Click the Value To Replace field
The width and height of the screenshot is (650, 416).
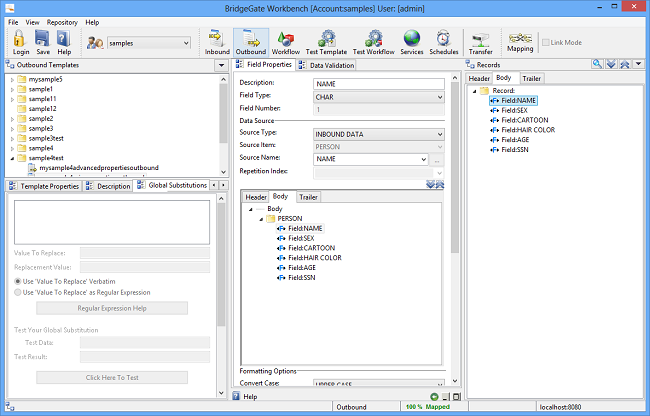[x=145, y=253]
